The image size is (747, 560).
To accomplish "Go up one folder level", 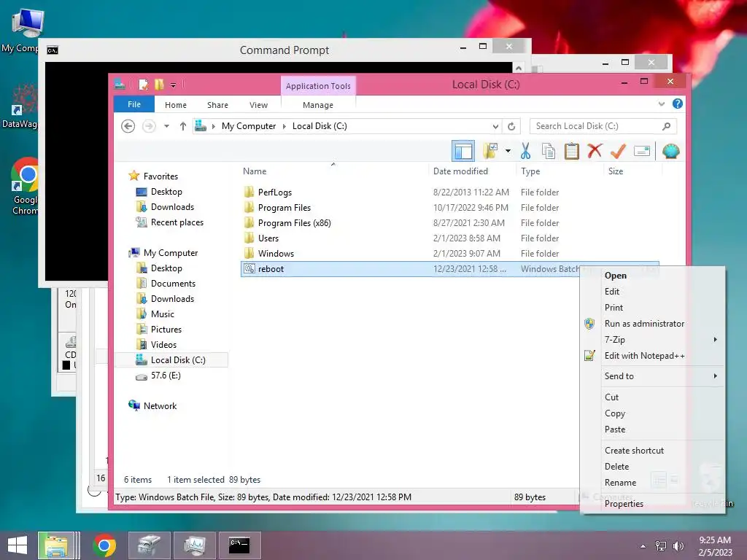I will (x=183, y=126).
